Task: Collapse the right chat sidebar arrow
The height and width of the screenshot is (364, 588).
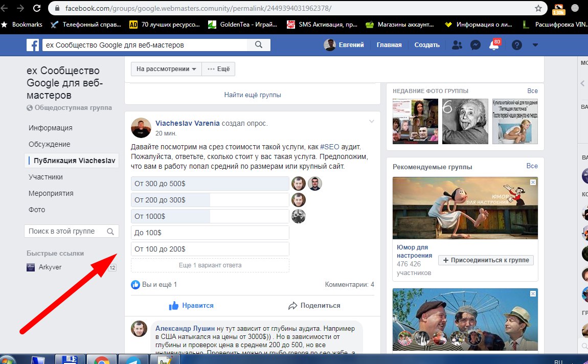Action: (583, 83)
